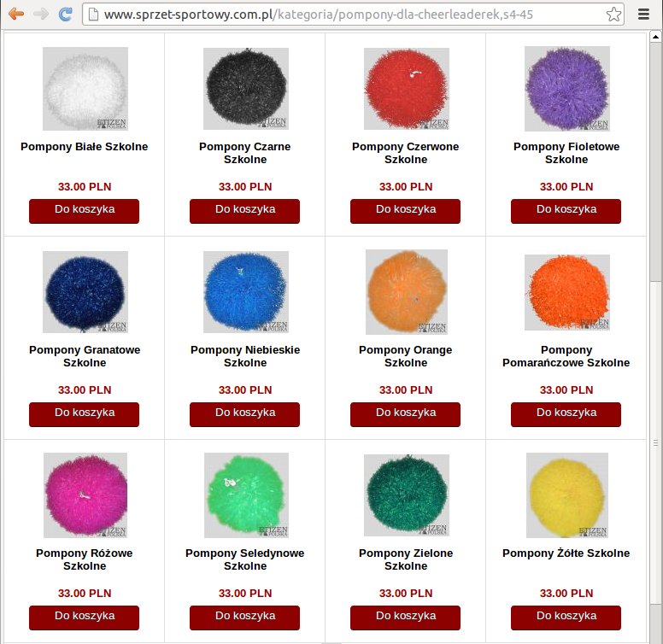Select the pink Różowe pompom image
The width and height of the screenshot is (663, 644).
click(85, 495)
